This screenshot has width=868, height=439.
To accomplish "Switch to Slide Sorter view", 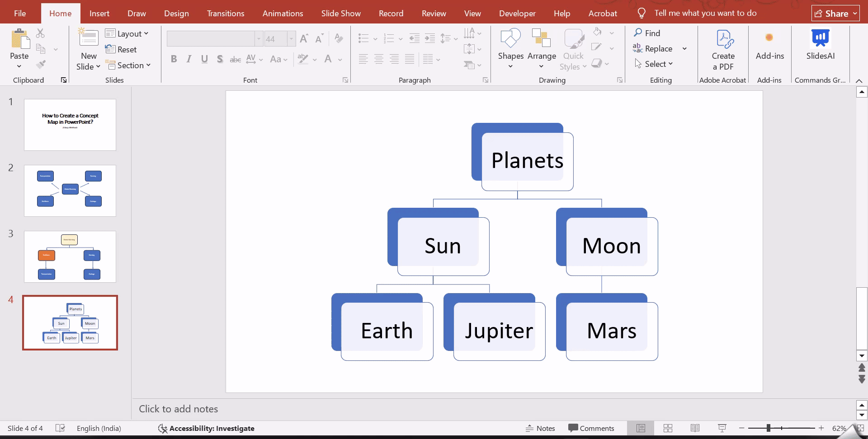I will pyautogui.click(x=668, y=428).
